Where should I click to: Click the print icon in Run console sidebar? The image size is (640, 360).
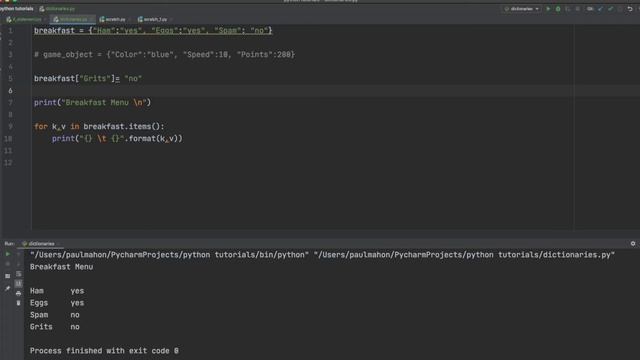(18, 293)
